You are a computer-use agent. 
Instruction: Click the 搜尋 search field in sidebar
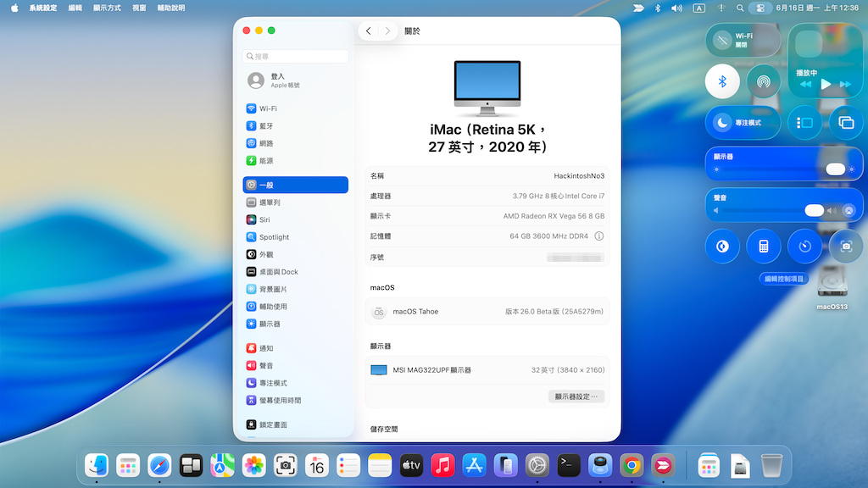pos(295,57)
